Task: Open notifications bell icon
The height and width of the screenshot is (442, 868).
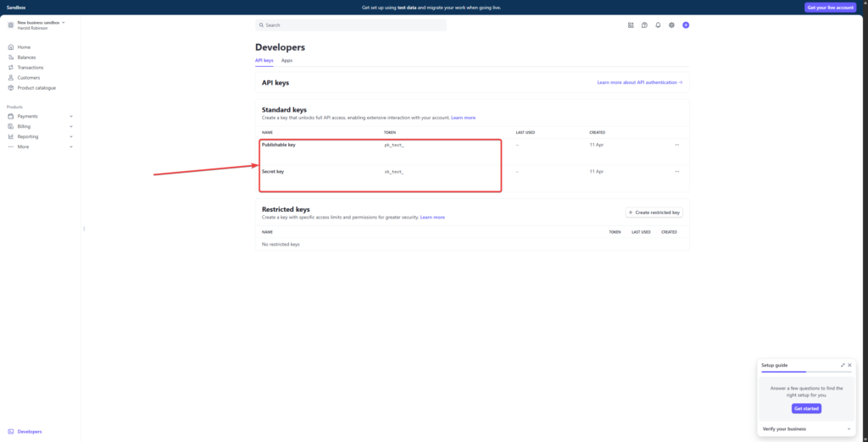Action: coord(658,25)
